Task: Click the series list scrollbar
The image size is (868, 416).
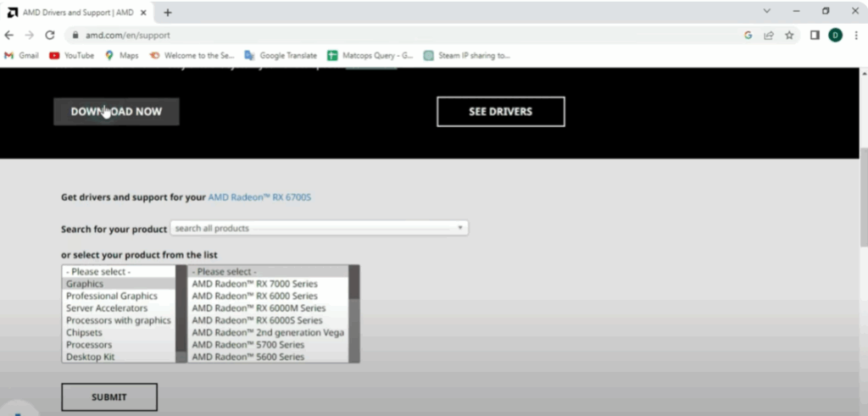Action: pos(354,313)
